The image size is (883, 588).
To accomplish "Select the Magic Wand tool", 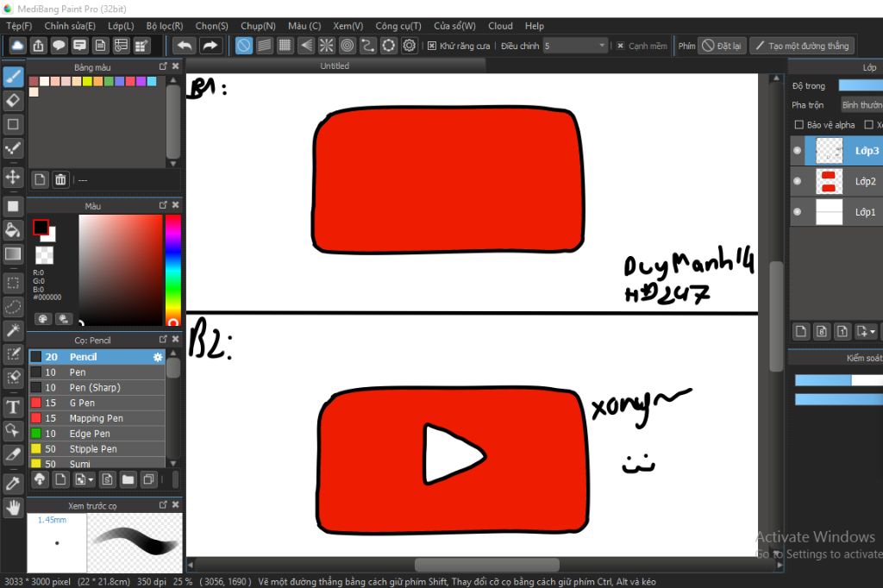I will (13, 330).
